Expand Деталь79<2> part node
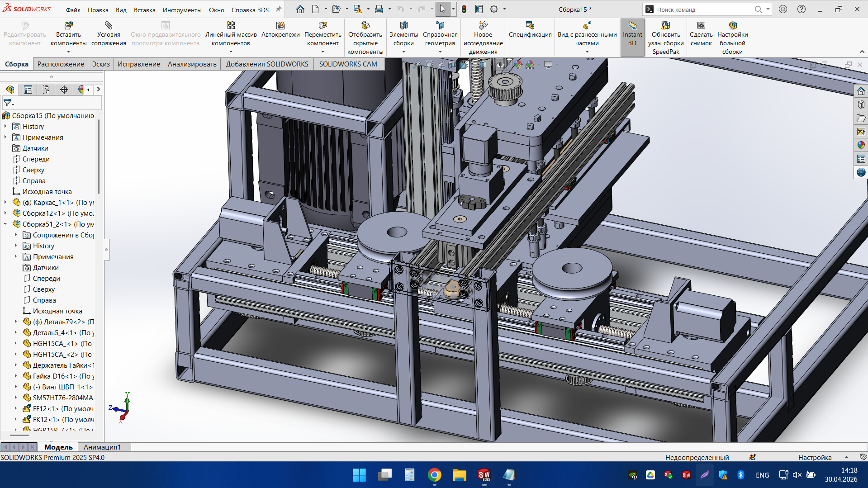The image size is (868, 488). pyautogui.click(x=16, y=322)
